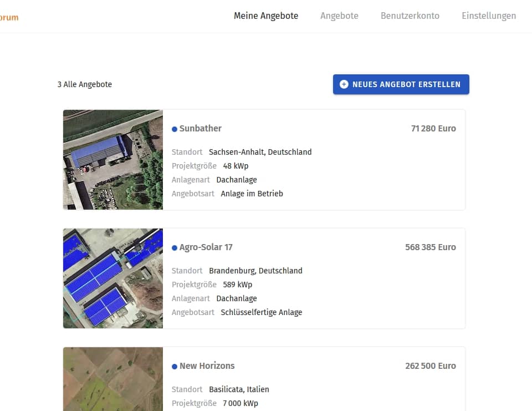532x411 pixels.
Task: Click the text Schlüsselfertige Anlage
Action: click(261, 312)
